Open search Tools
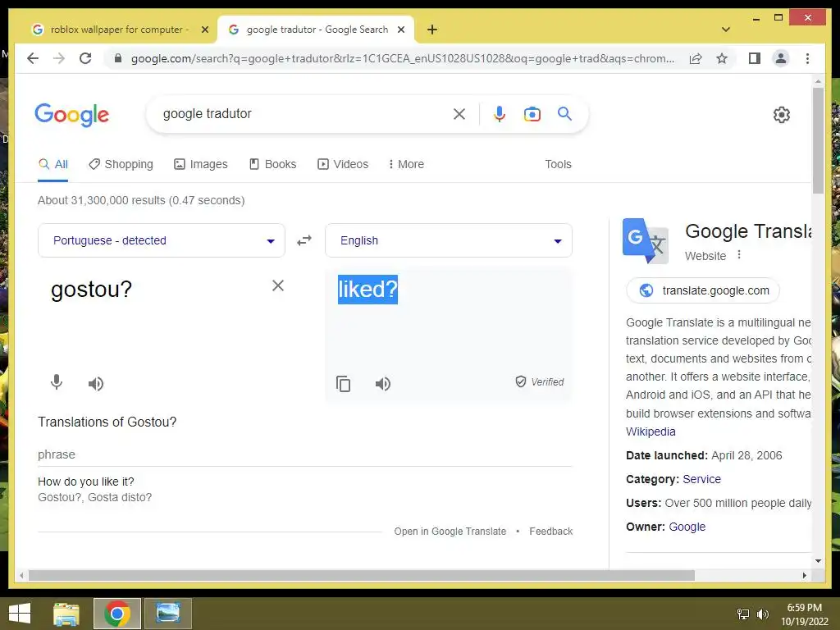 coord(558,164)
